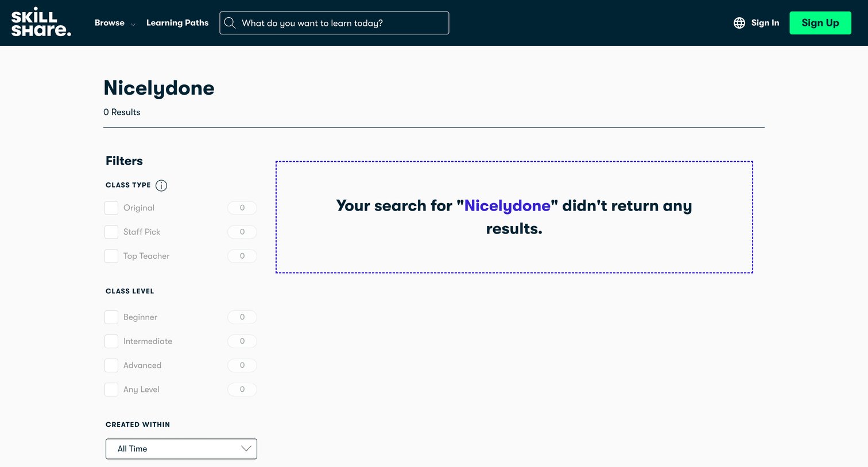Screen dimensions: 868x467
Task: Open Learning Paths in navigation
Action: pyautogui.click(x=177, y=23)
